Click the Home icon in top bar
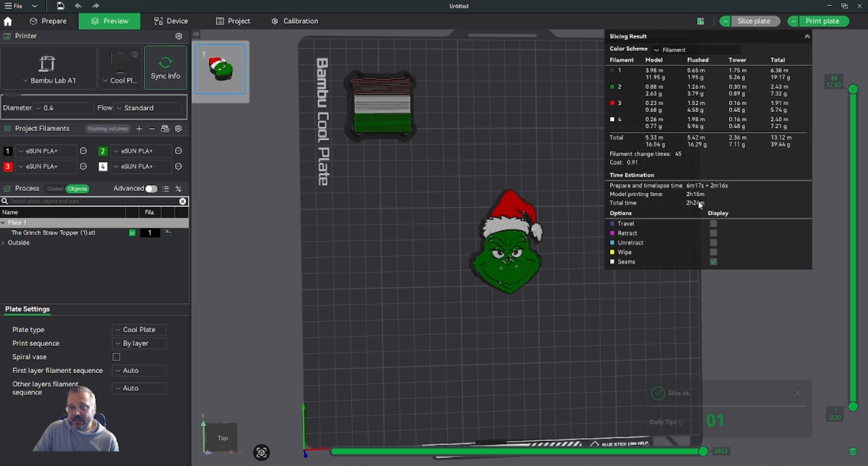This screenshot has width=868, height=466. click(8, 21)
